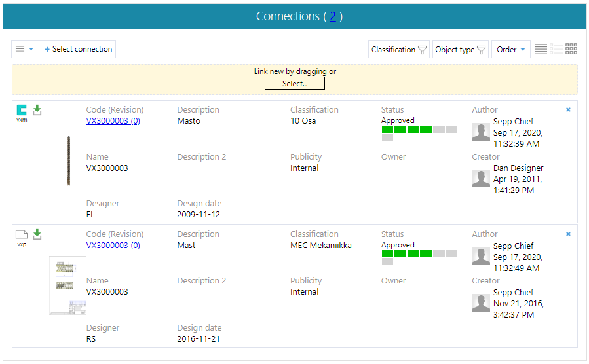This screenshot has height=364, width=589.
Task: Open the Object type filter
Action: coord(460,50)
